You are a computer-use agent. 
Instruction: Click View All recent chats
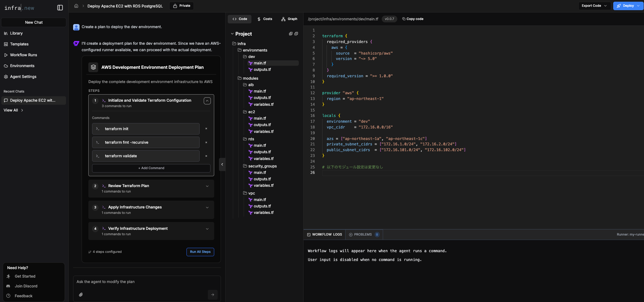(14, 110)
